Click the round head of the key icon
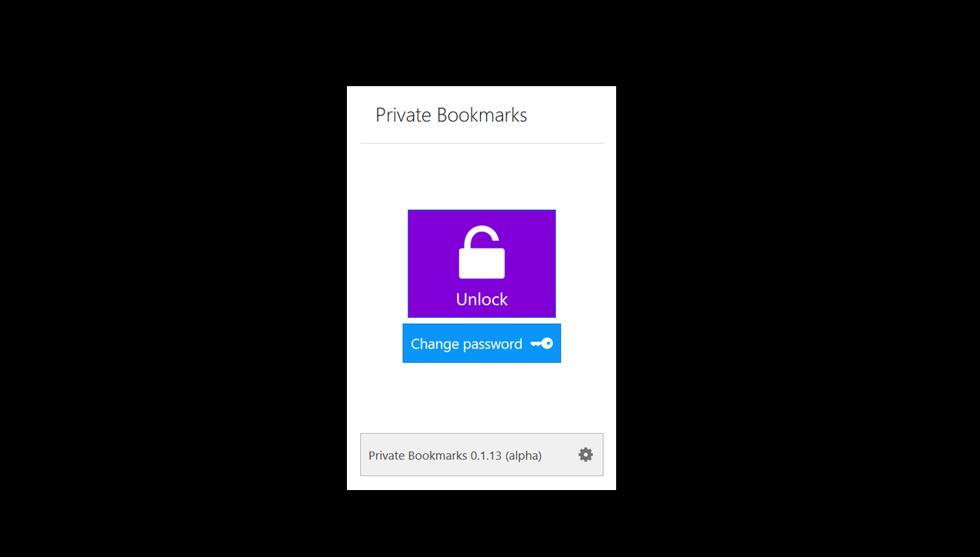The image size is (980, 557). pos(548,344)
